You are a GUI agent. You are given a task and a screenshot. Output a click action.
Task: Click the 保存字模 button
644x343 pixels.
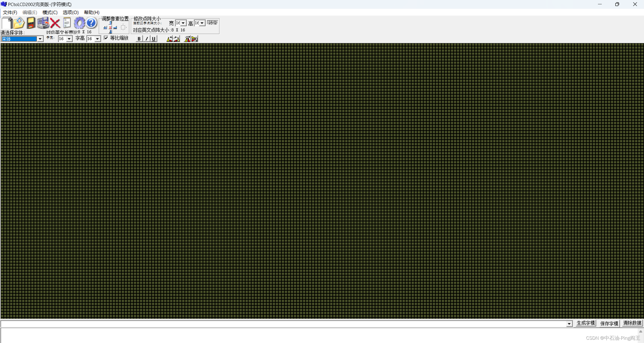609,323
